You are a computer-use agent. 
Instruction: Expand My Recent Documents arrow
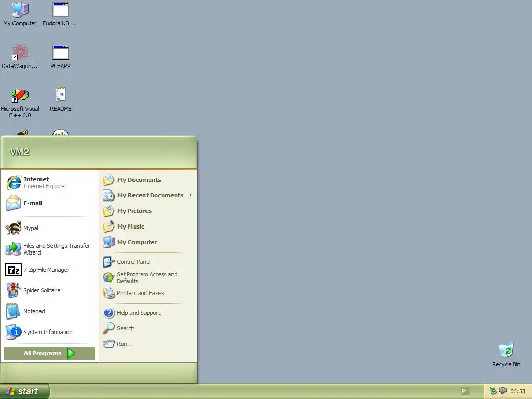(x=191, y=195)
